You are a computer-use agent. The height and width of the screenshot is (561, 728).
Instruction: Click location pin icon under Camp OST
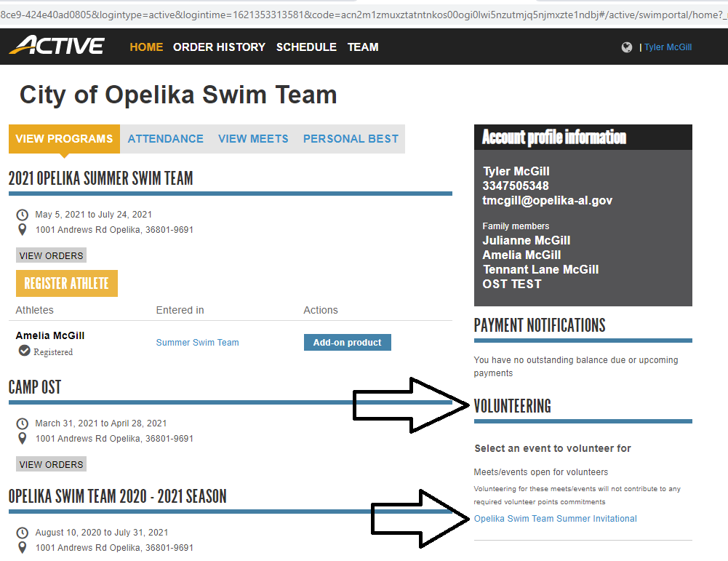[22, 439]
